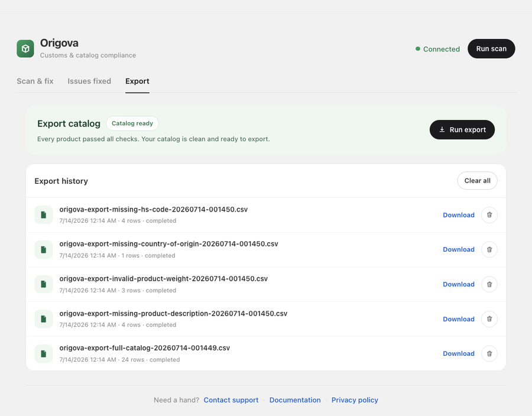The height and width of the screenshot is (416, 532).
Task: Download the missing-country-of-origin CSV
Action: [x=459, y=249]
